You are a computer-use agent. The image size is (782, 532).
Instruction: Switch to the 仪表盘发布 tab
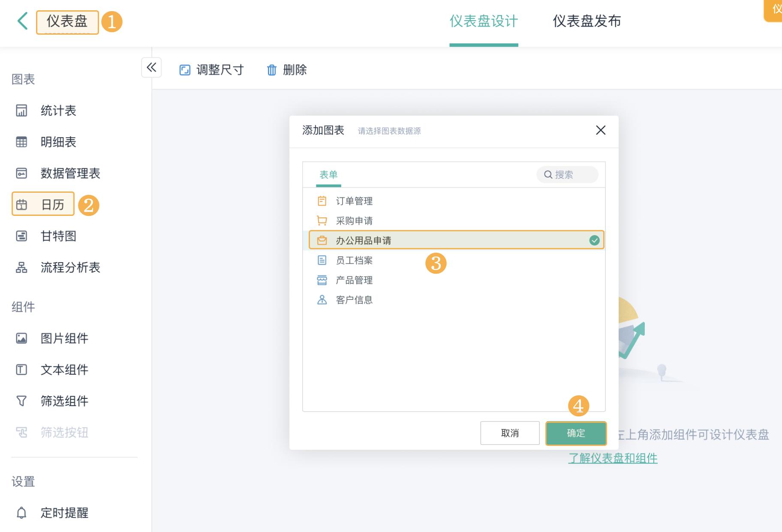point(587,21)
